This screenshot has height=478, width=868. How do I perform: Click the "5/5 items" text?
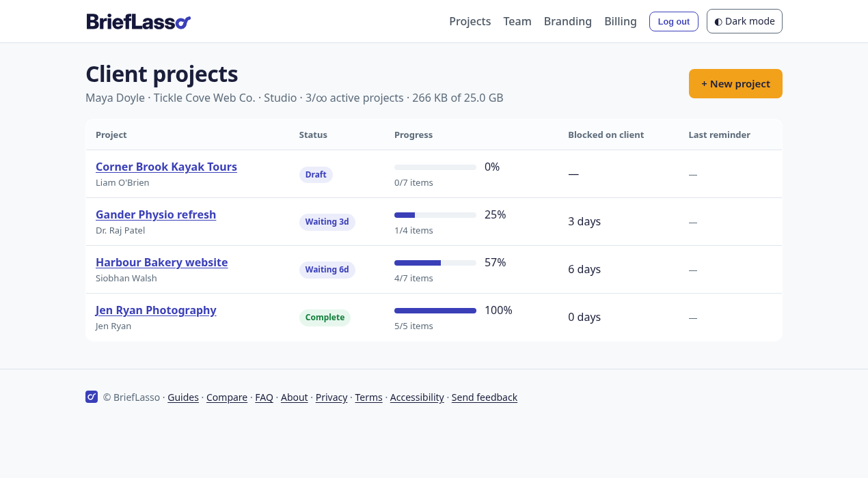click(413, 326)
